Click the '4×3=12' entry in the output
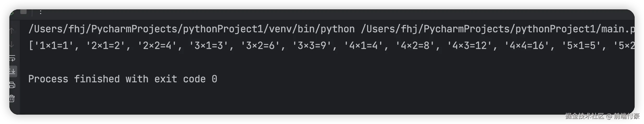 (470, 46)
